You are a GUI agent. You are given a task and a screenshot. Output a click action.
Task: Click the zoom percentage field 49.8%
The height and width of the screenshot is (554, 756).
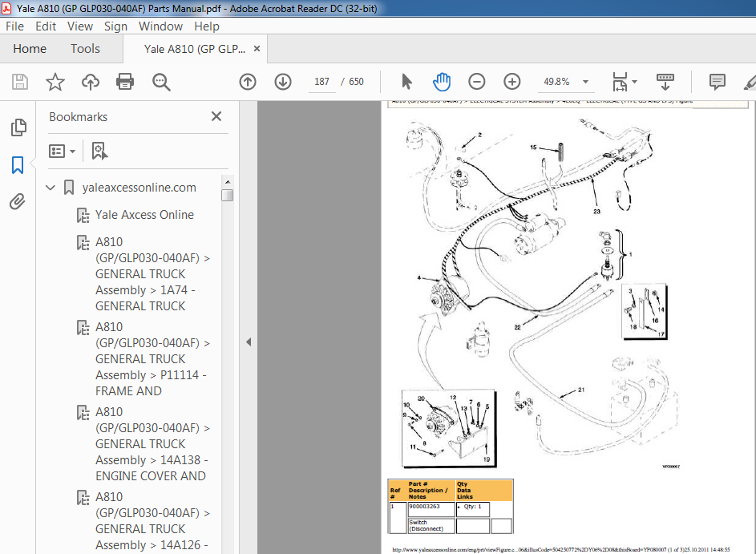tap(557, 82)
